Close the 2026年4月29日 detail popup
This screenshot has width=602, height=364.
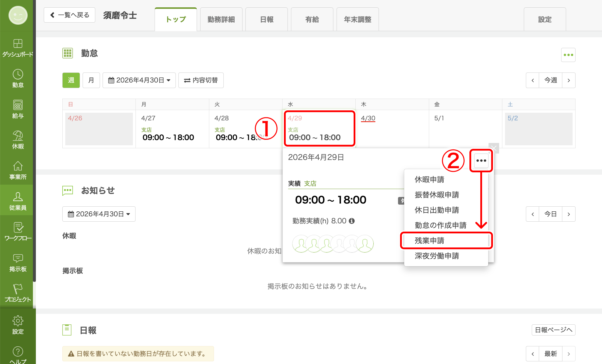(x=494, y=148)
